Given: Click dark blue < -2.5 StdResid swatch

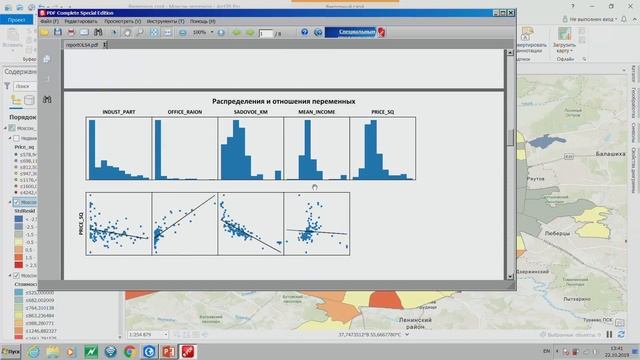Looking at the screenshot, I should [18, 219].
